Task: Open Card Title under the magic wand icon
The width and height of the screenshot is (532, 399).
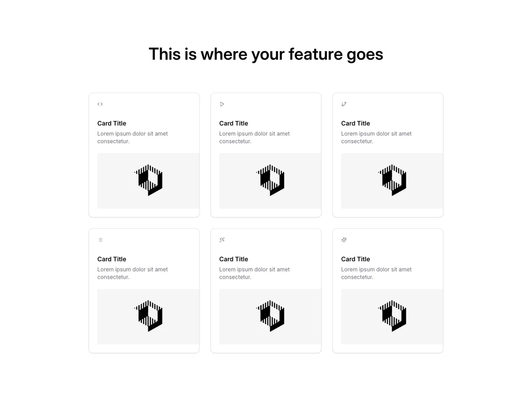Action: tap(233, 259)
